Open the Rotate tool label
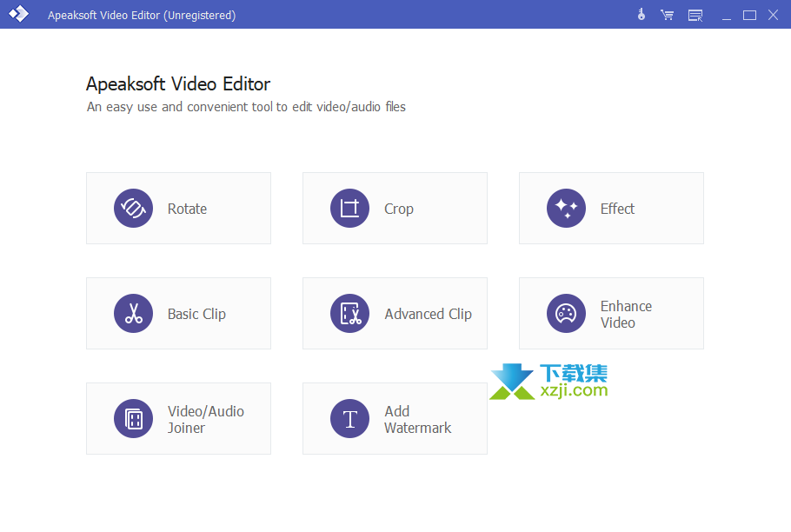The width and height of the screenshot is (791, 532). point(187,209)
